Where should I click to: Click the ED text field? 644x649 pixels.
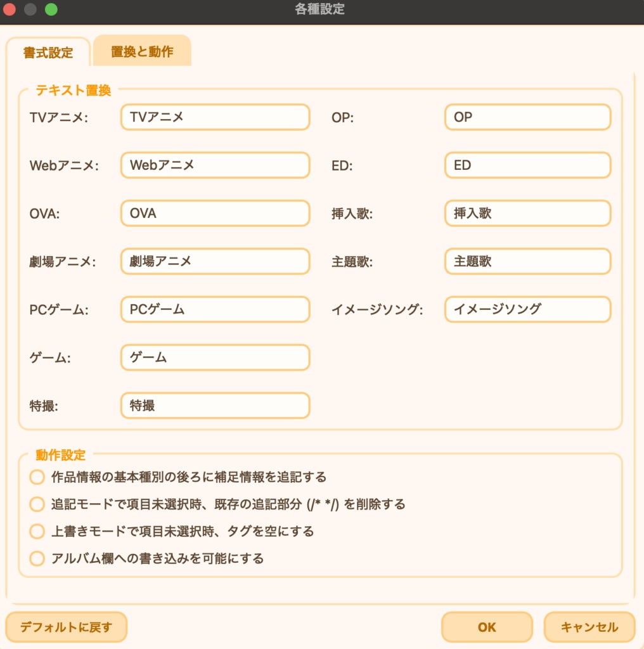[527, 165]
